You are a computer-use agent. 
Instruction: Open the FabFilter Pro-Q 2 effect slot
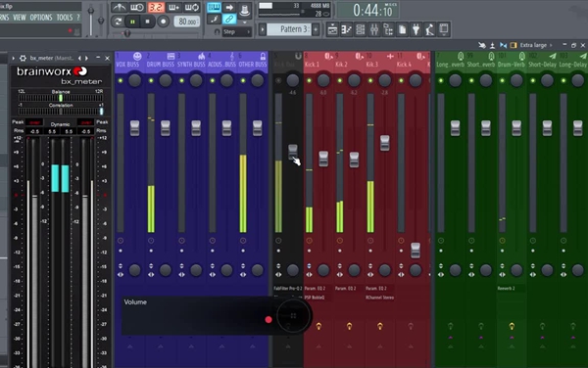pos(288,289)
